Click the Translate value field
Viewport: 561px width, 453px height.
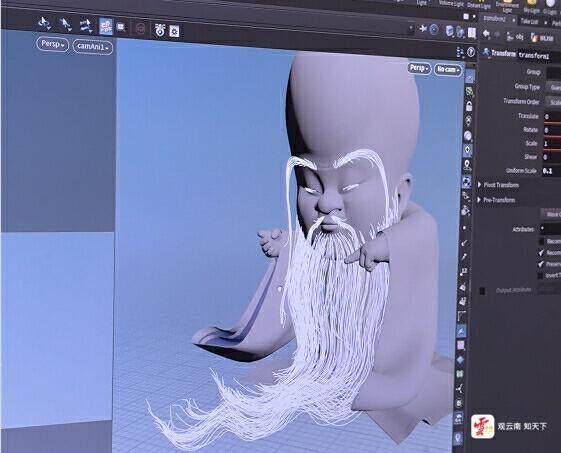(x=552, y=117)
